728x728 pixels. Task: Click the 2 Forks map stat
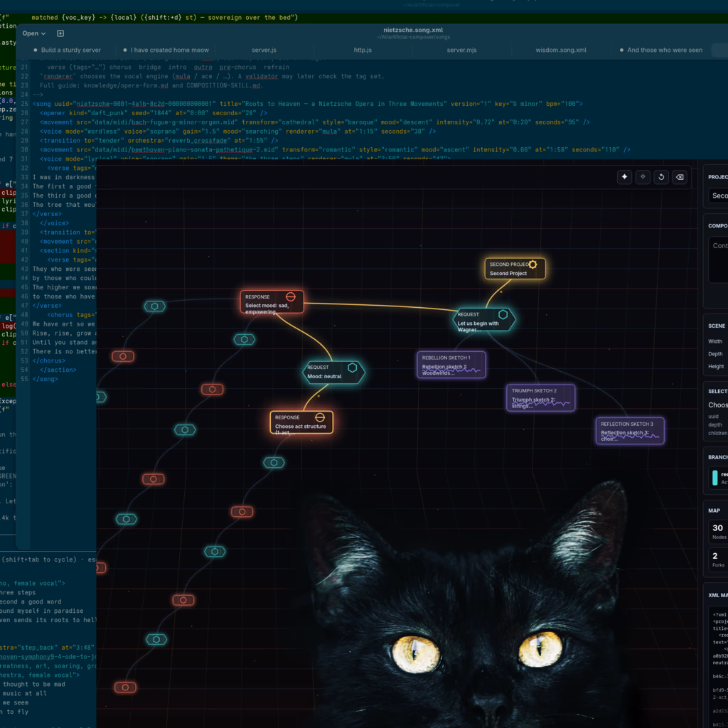click(x=718, y=560)
